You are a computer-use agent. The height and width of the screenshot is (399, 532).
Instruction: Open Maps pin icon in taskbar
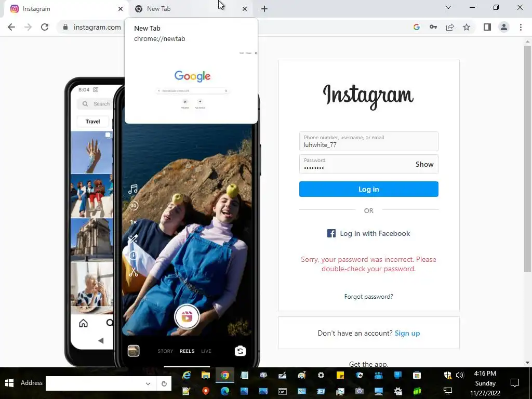point(206,391)
